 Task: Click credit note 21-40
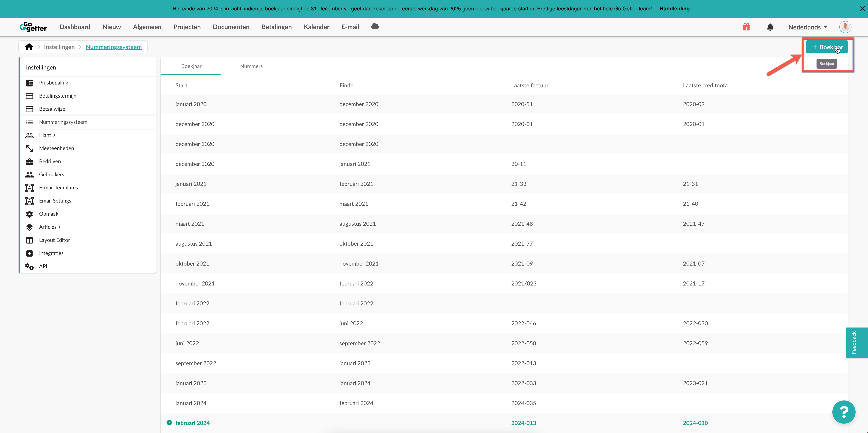(690, 204)
